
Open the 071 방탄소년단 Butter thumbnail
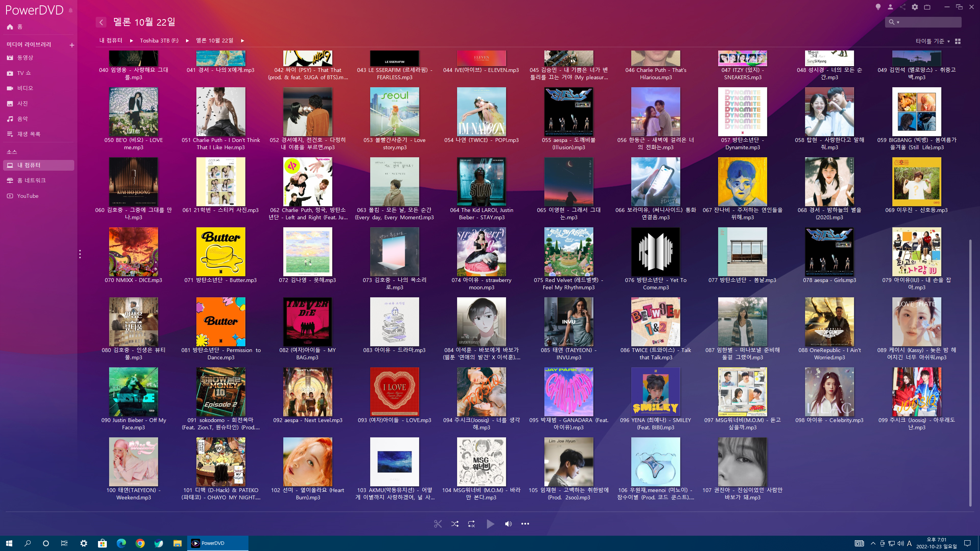pyautogui.click(x=220, y=251)
